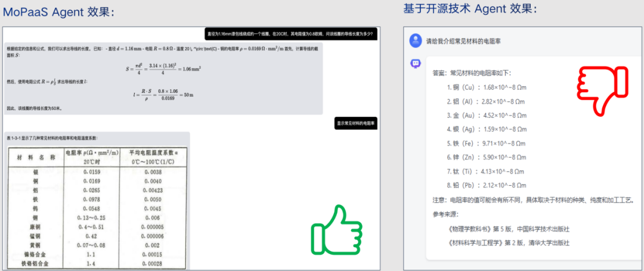Click the black '显示常见材料的电阻率' message bubble

pyautogui.click(x=355, y=123)
